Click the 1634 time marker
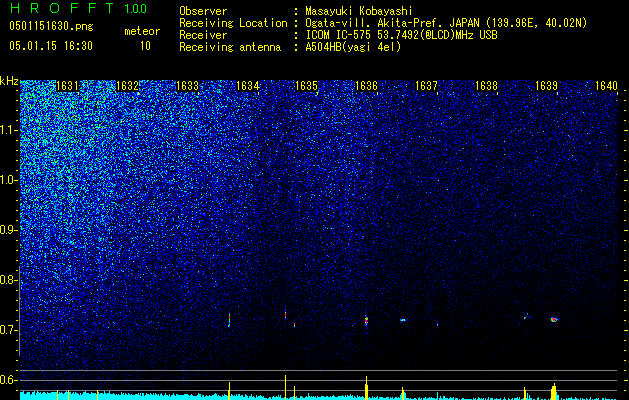629x400 pixels. click(x=248, y=86)
